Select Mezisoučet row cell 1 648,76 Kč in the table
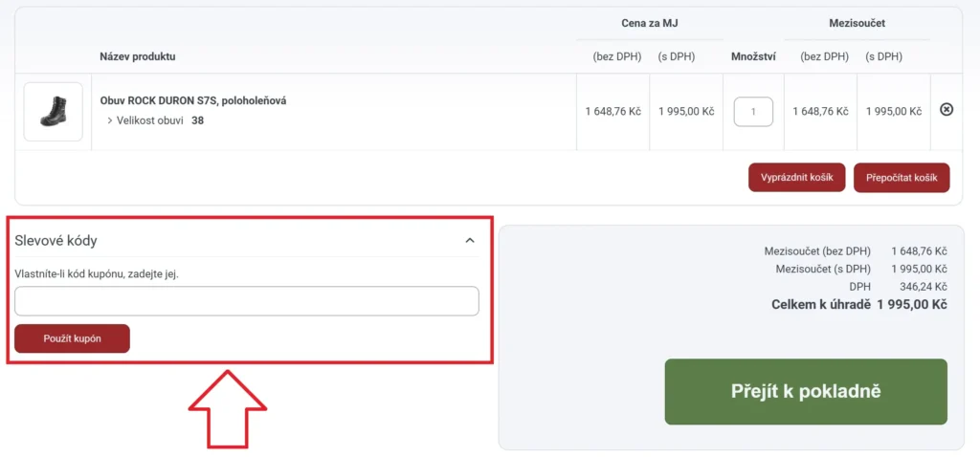 tap(820, 112)
